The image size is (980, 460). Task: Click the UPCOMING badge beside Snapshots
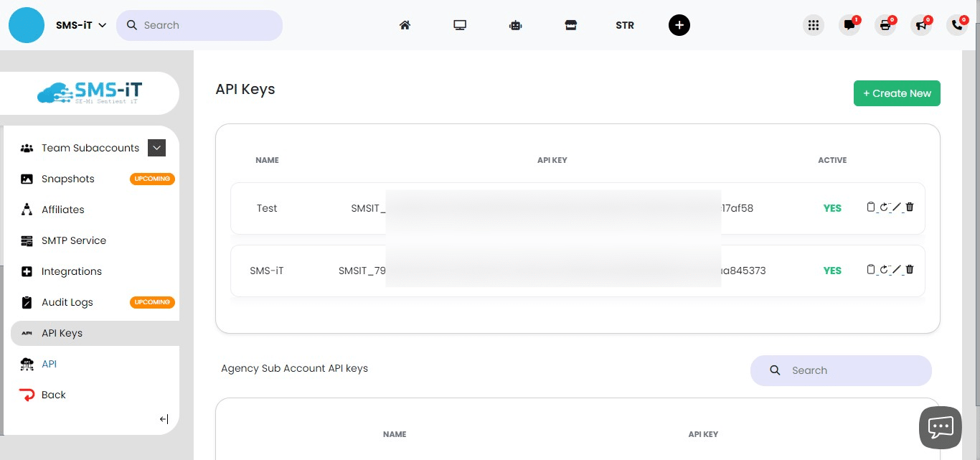click(152, 179)
